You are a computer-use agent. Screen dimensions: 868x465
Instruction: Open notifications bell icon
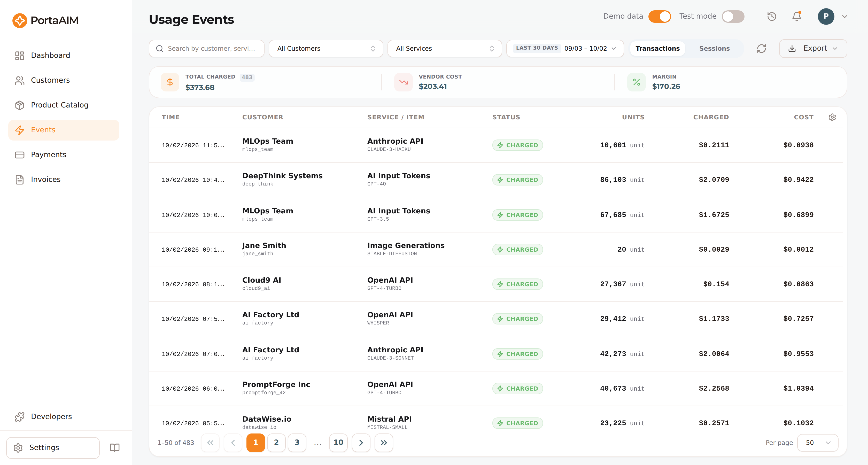(x=796, y=16)
